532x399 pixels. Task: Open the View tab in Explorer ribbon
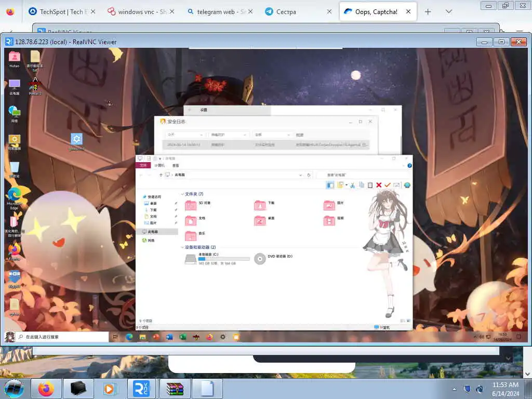(176, 166)
